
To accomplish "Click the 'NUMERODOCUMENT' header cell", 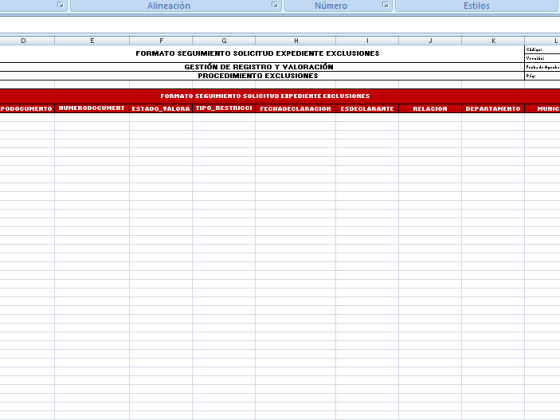I will (92, 108).
